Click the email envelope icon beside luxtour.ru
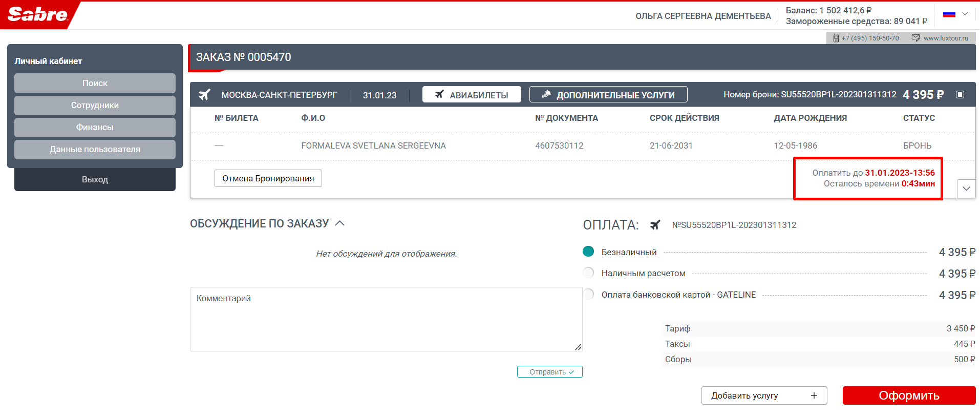The image size is (980, 417). (x=915, y=38)
